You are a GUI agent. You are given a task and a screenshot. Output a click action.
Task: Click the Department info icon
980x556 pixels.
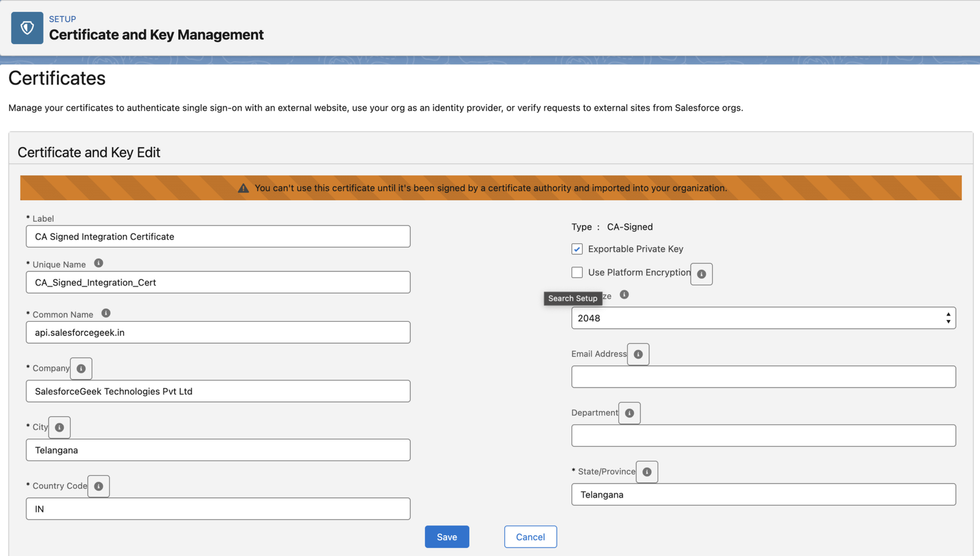[x=630, y=413]
